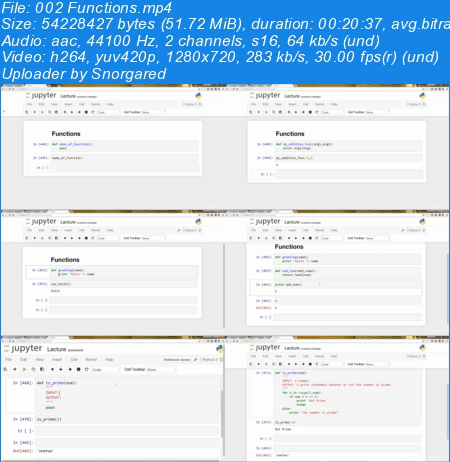The width and height of the screenshot is (450, 462).
Task: Click the Python logo in my_addition_func thumbnail
Action: click(423, 96)
